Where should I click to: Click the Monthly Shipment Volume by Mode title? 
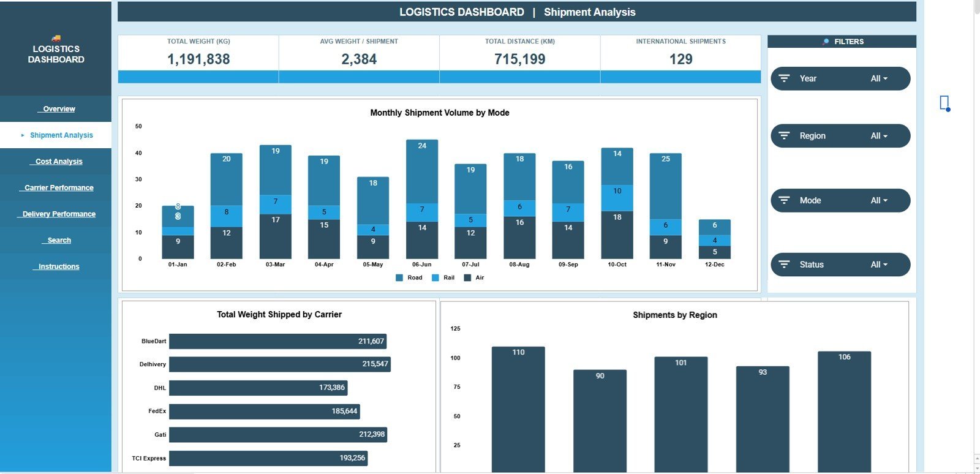coord(440,113)
